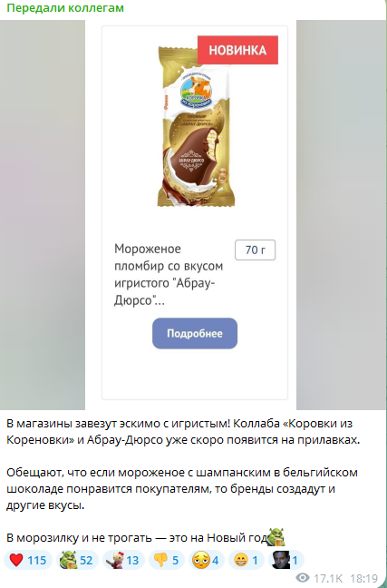Toggle the thumbs down reaction
Screen dimensions: 387x588
click(167, 560)
